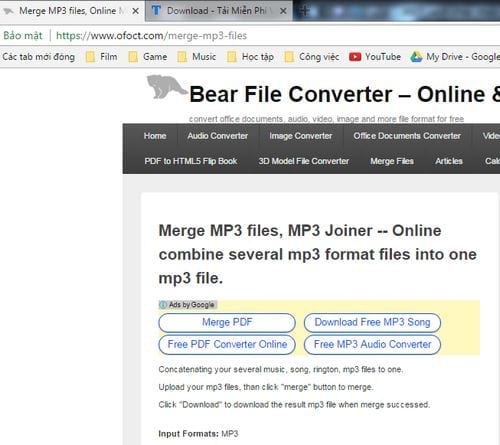Click the Merge PDF ad button
Image resolution: width=500 pixels, height=445 pixels.
coord(227,322)
